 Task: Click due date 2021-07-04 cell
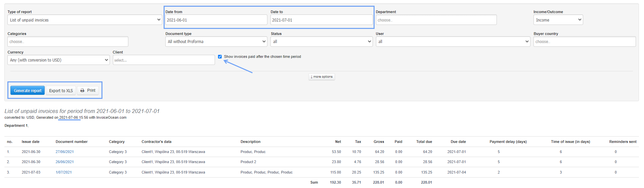(457, 172)
